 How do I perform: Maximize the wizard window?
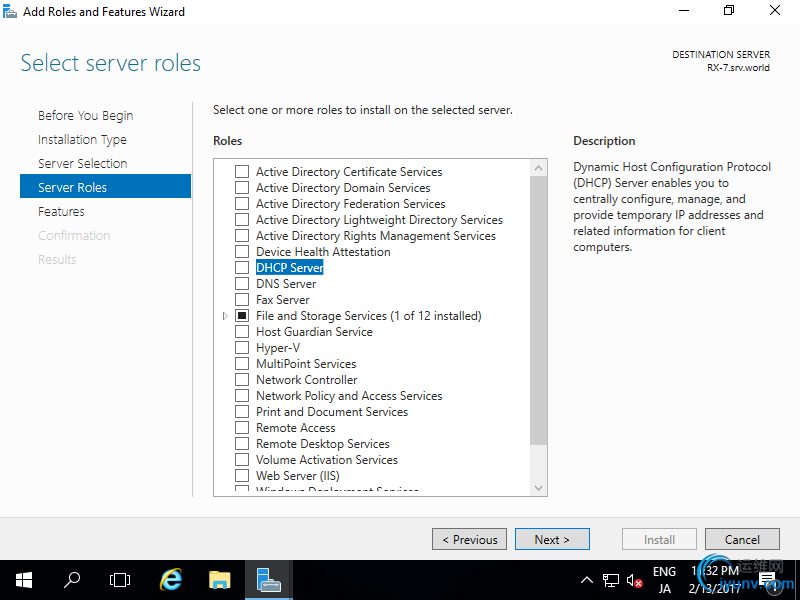(729, 11)
